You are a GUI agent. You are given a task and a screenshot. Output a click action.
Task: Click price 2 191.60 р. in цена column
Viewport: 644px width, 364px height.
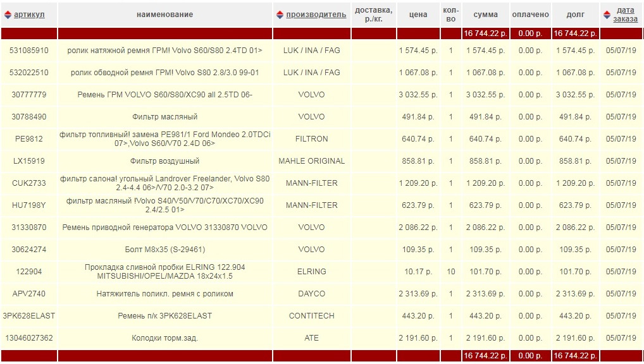[418, 339]
